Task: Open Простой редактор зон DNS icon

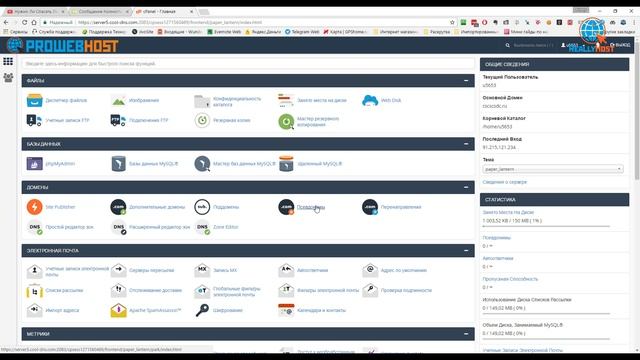Action: click(35, 227)
